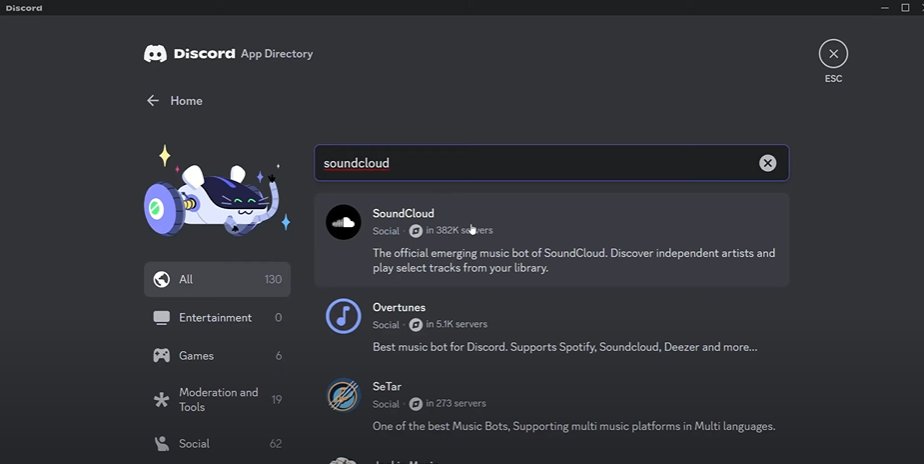Click the SoundCloud 382K servers badge icon
This screenshot has width=924, height=464.
click(415, 231)
